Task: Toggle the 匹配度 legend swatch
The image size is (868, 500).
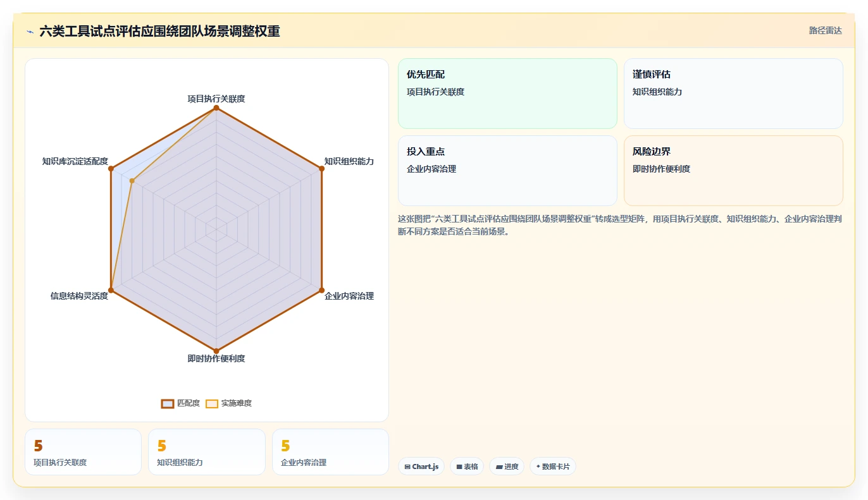Action: [168, 403]
